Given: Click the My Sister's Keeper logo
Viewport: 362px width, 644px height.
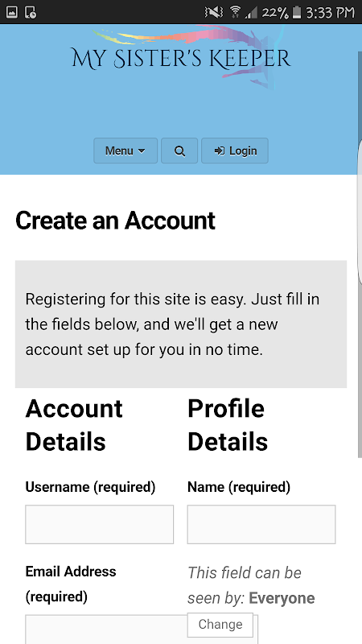Looking at the screenshot, I should tap(182, 56).
